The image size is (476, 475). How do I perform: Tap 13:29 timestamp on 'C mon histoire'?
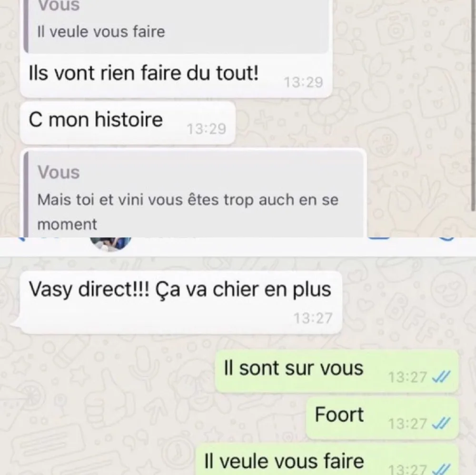click(207, 129)
